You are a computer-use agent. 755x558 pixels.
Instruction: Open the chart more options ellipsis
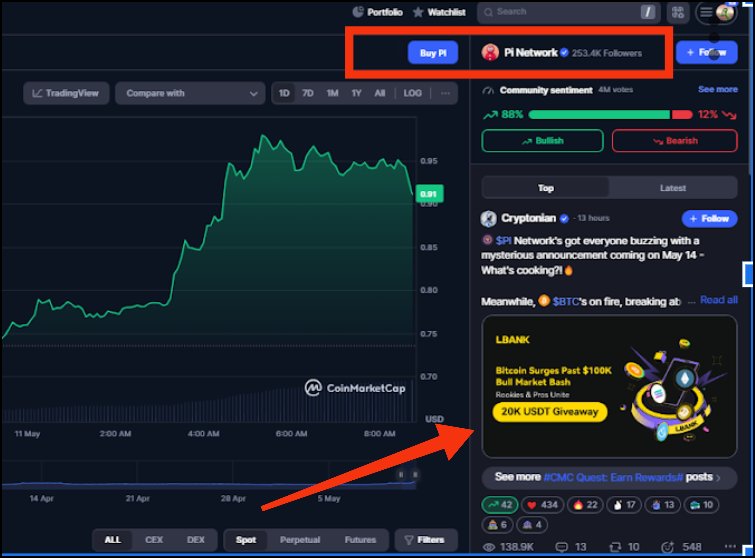click(445, 93)
